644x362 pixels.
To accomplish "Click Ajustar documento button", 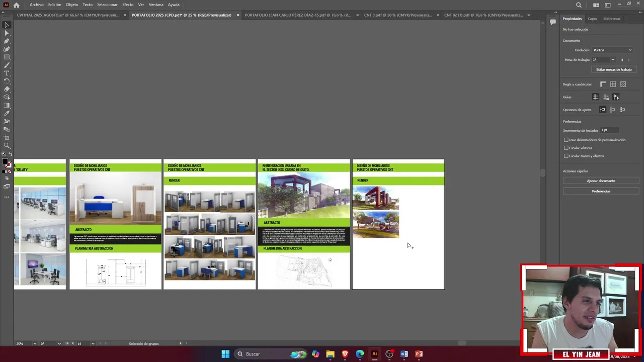I will pos(601,181).
